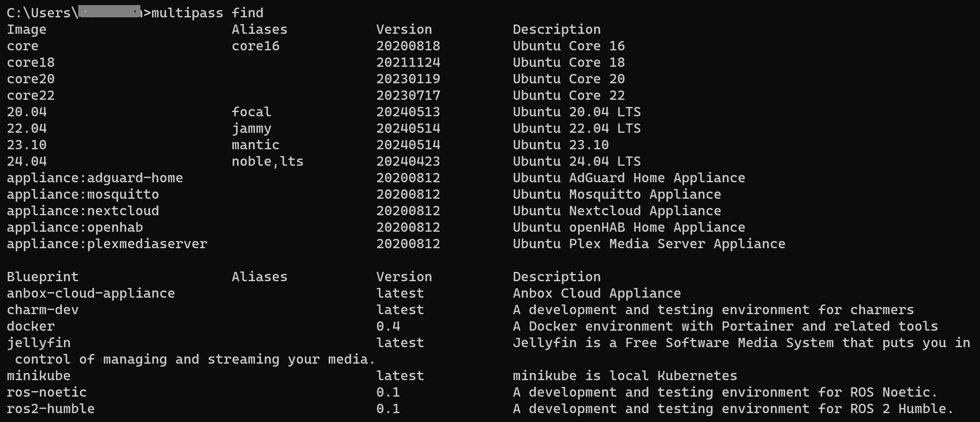Click 'Ubuntu 24.04 LTS' description text
Viewport: 980px width, 422px height.
pos(577,161)
